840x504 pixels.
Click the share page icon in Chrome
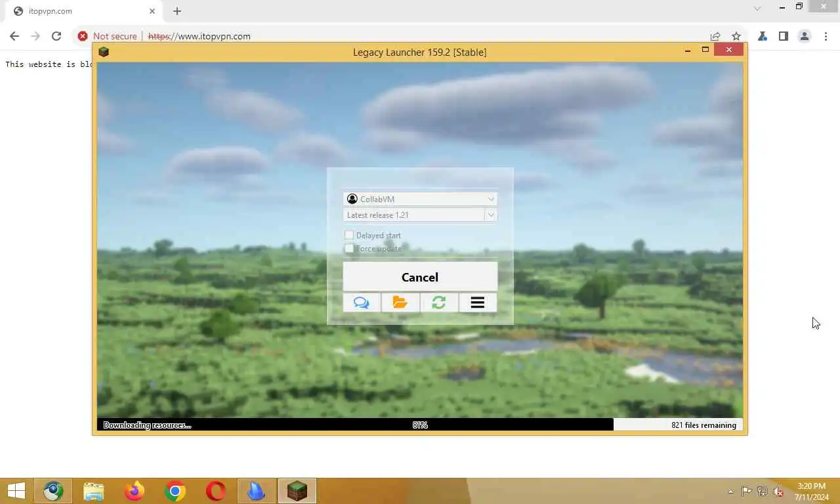tap(715, 36)
